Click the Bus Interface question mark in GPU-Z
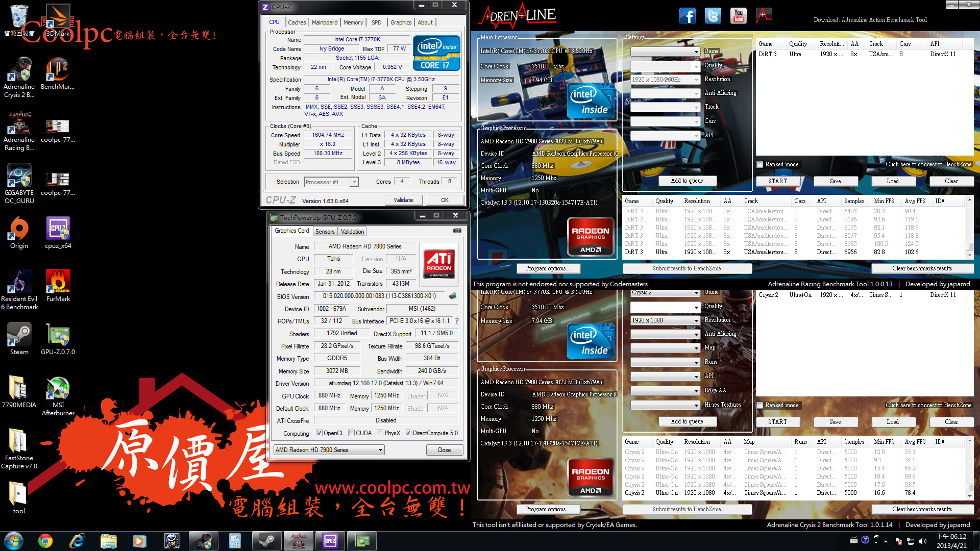The image size is (980, 551). click(x=457, y=321)
